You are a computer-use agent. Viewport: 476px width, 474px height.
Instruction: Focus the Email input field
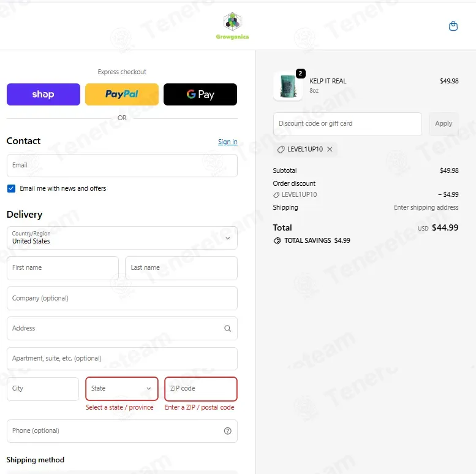[x=122, y=166]
